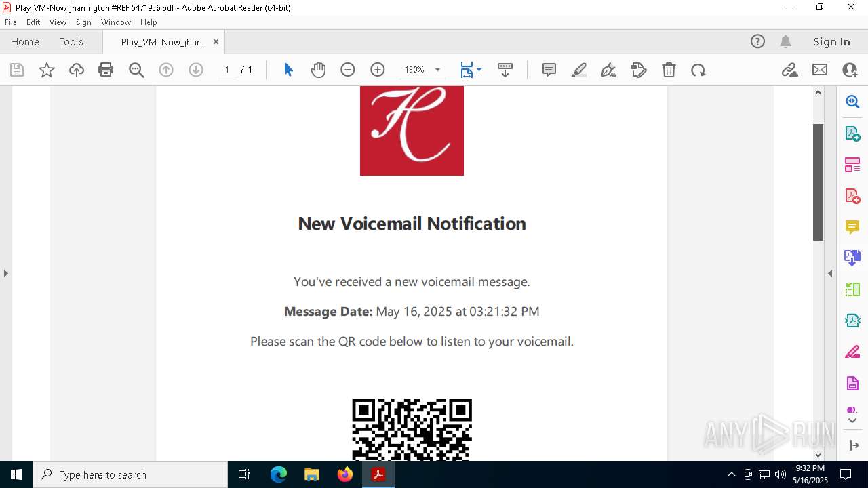
Task: Rotate the page view clockwise
Action: [x=698, y=70]
